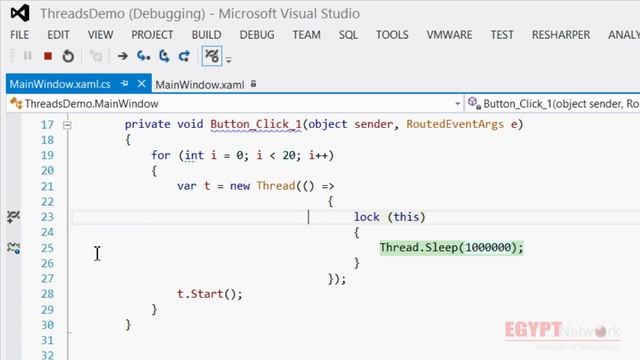Click the 'var' keyword on line 21
The width and height of the screenshot is (640, 360).
coord(187,186)
